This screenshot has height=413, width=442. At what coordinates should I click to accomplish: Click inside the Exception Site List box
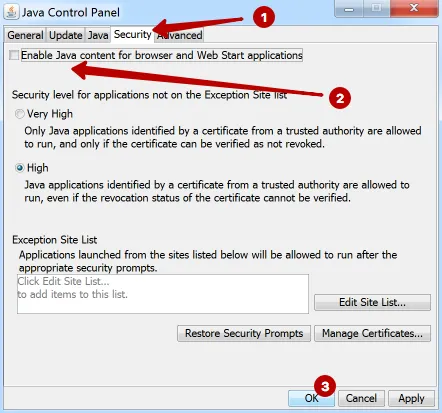pyautogui.click(x=163, y=294)
